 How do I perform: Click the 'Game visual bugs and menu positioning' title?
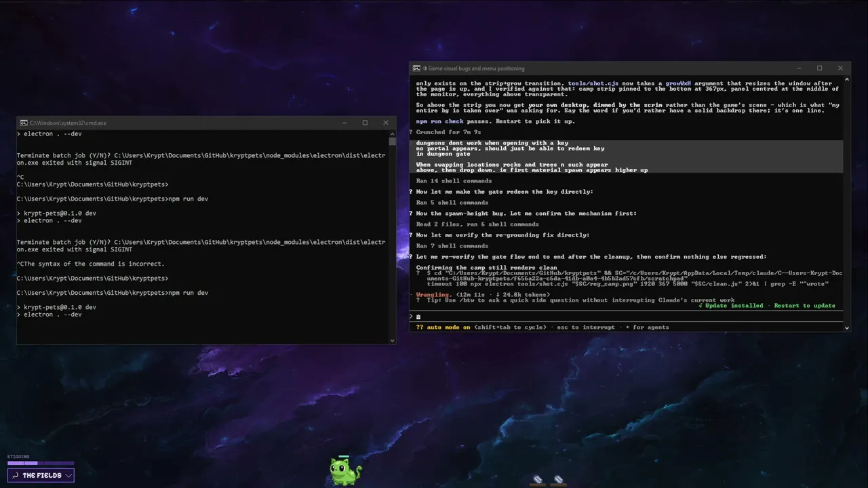click(x=476, y=68)
